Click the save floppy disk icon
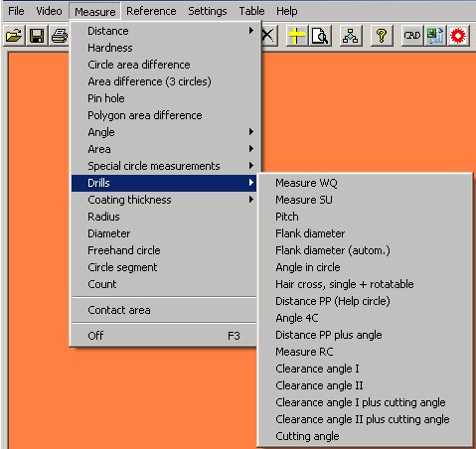This screenshot has height=449, width=476. click(37, 36)
